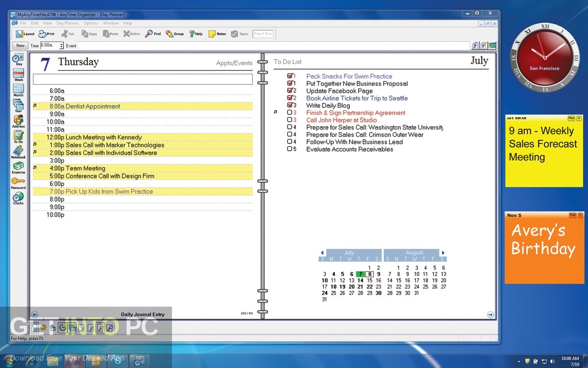The height and width of the screenshot is (368, 588).
Task: Go to the next page with the right arrow
Action: [x=490, y=315]
